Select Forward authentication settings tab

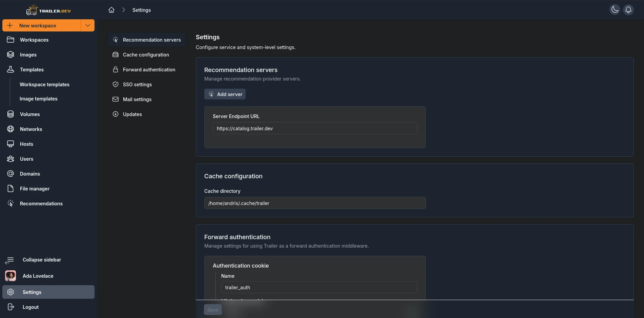[x=147, y=69]
